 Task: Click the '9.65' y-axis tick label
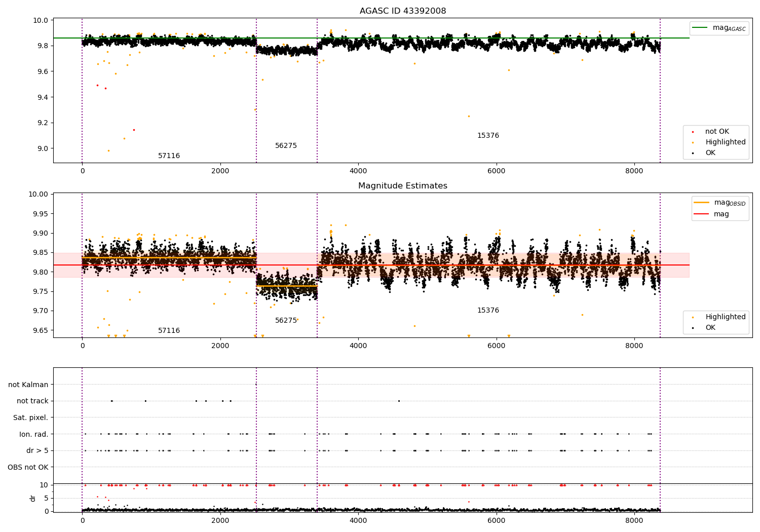tap(41, 330)
